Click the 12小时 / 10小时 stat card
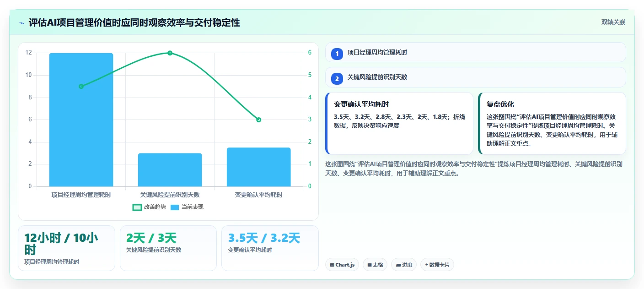The height and width of the screenshot is (289, 644). tap(66, 248)
